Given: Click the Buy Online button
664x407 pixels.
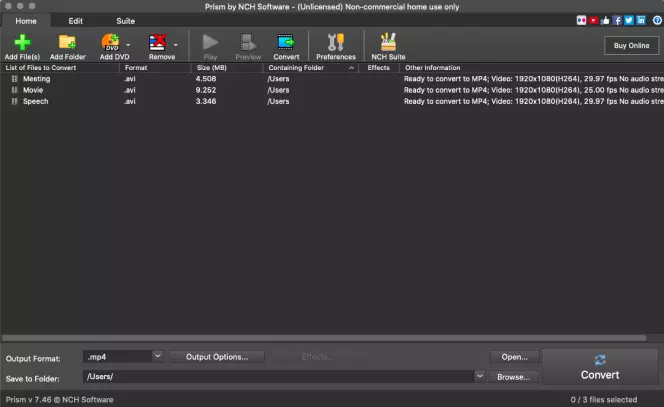Looking at the screenshot, I should tap(631, 45).
